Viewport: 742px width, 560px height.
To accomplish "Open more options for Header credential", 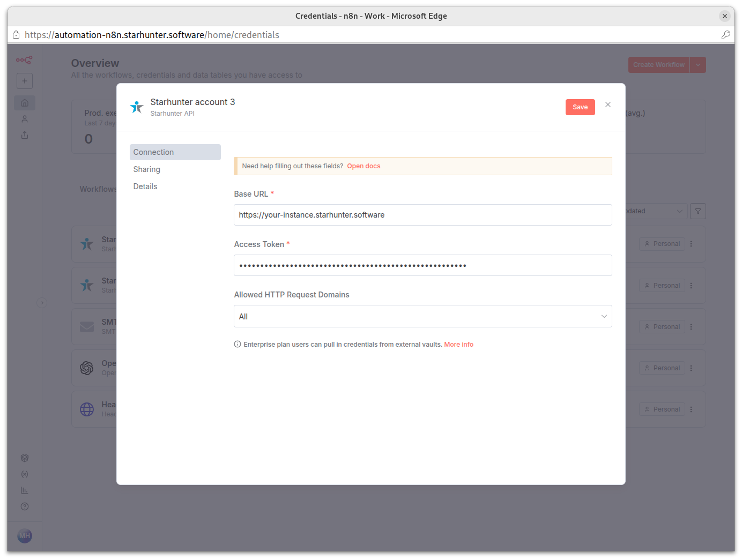I will click(x=691, y=409).
